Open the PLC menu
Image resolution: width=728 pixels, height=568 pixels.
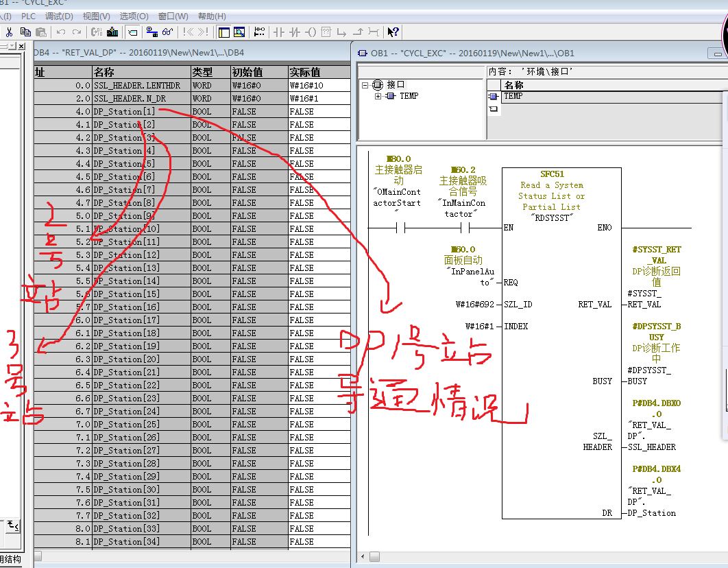[28, 16]
